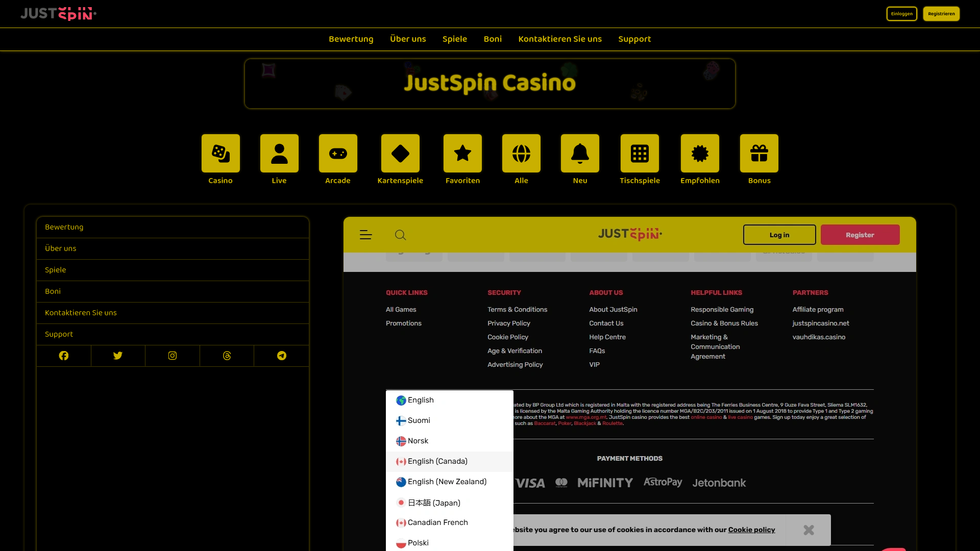Select Polski language option
Image resolution: width=980 pixels, height=551 pixels.
pyautogui.click(x=450, y=543)
